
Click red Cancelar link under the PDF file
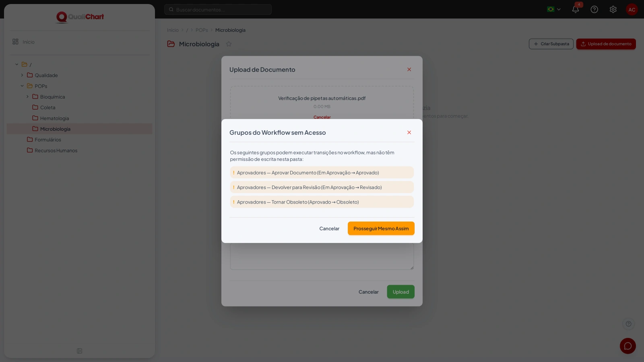coord(322,117)
